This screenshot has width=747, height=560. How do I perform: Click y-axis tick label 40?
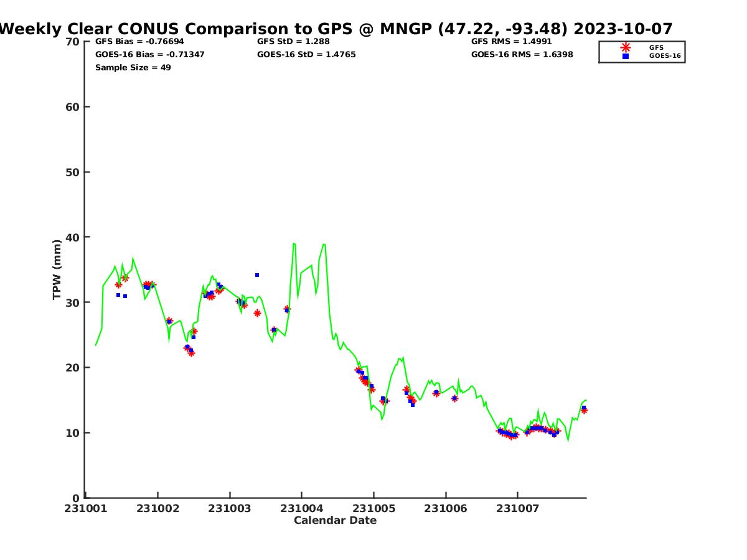coord(73,237)
